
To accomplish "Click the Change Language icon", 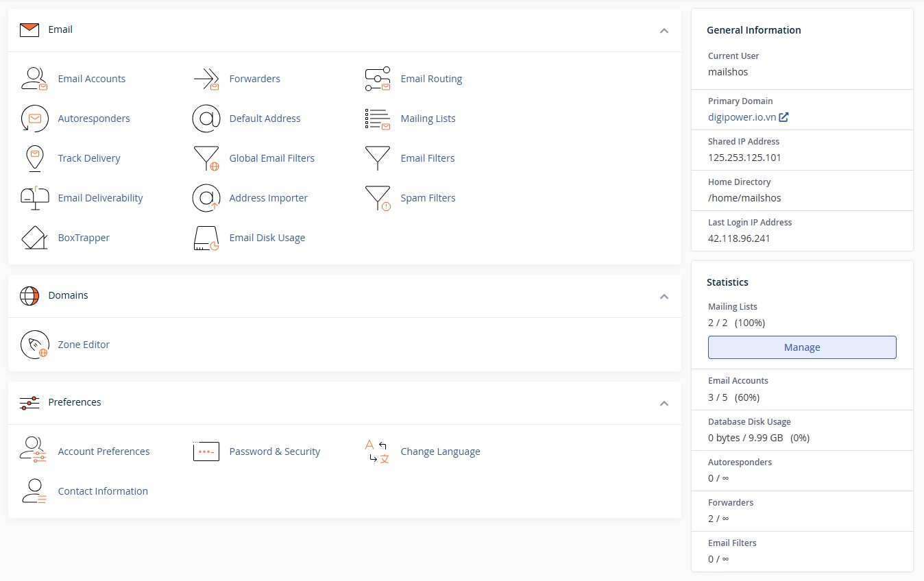I will 377,452.
